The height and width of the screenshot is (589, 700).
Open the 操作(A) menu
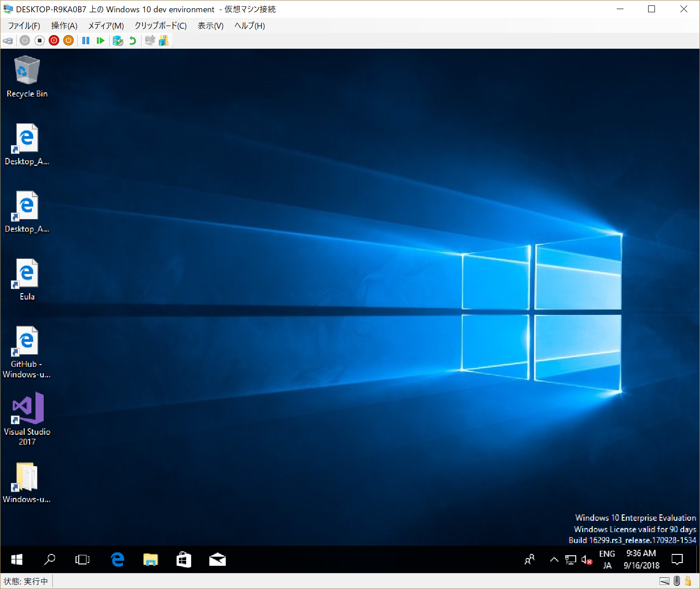coord(64,26)
